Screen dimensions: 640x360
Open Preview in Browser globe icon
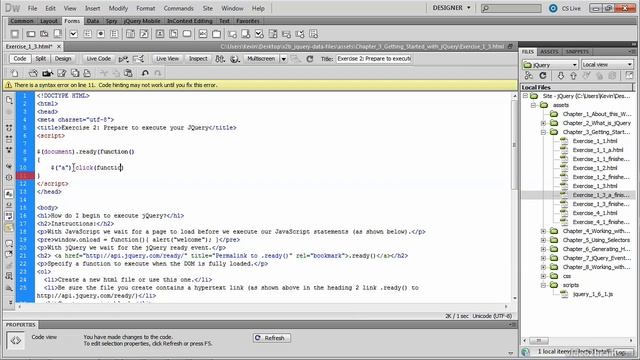click(x=234, y=59)
